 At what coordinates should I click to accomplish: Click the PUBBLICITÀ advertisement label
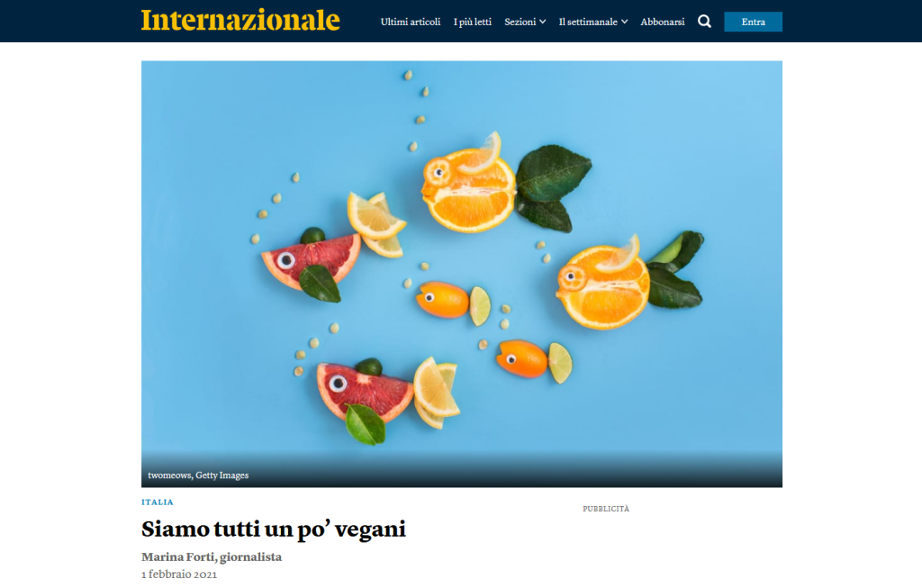606,509
